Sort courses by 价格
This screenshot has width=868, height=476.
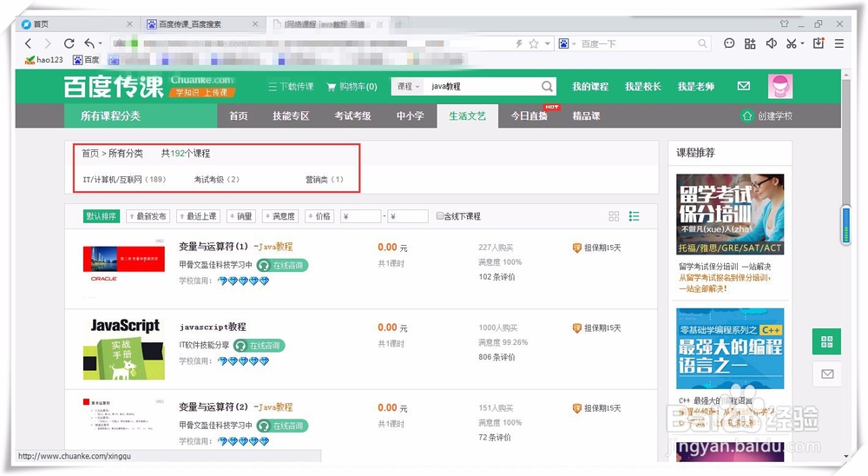(320, 216)
